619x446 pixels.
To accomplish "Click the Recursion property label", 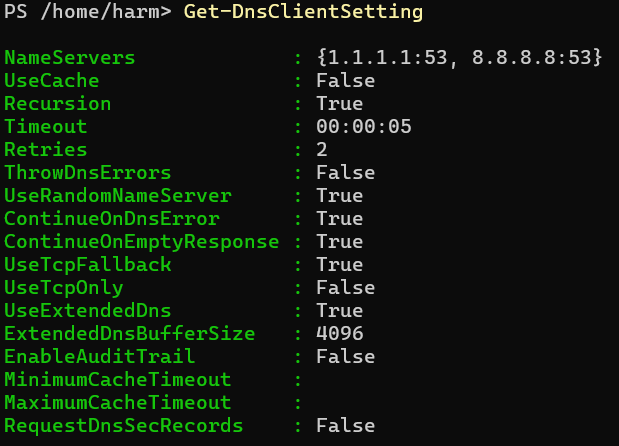I will tap(57, 104).
